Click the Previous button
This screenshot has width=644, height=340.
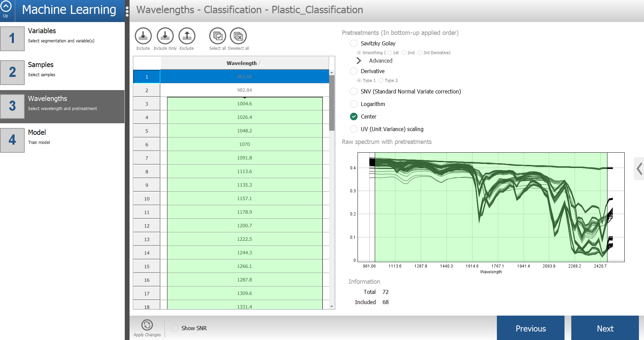(530, 328)
